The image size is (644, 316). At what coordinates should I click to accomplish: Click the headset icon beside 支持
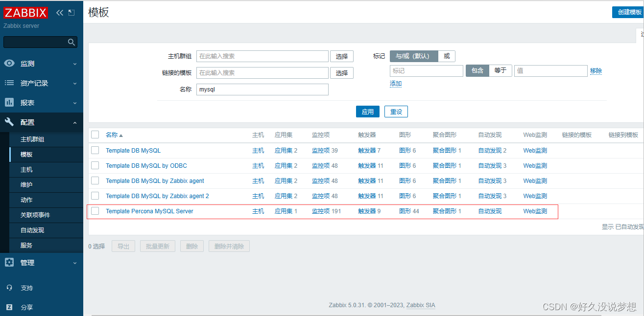[x=9, y=288]
